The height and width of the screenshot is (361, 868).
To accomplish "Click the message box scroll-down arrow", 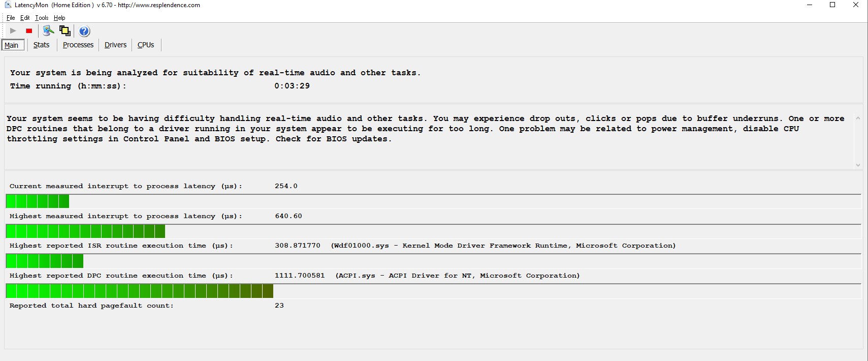I will pyautogui.click(x=858, y=165).
